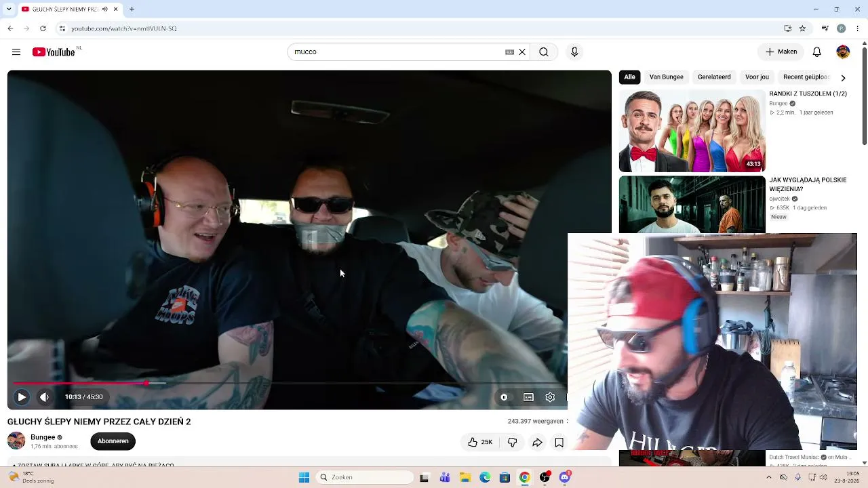Open a new browser tab
This screenshot has width=868, height=488.
(132, 9)
